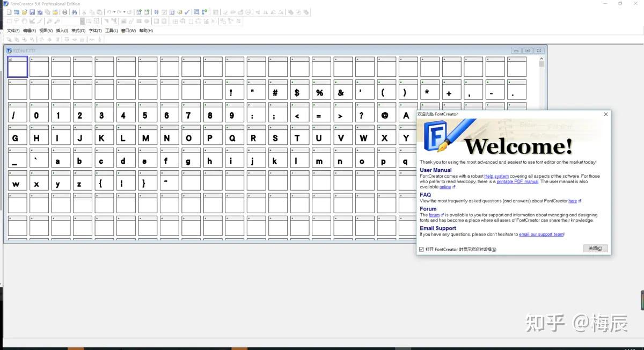Open the 帮助(H) menu
Screen dimensions: 644x350
point(146,31)
